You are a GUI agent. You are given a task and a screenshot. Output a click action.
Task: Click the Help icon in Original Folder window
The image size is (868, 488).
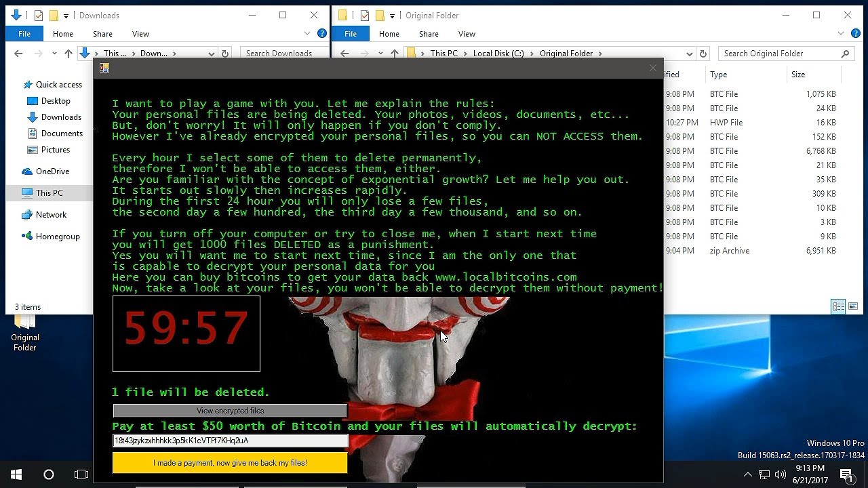click(x=856, y=33)
